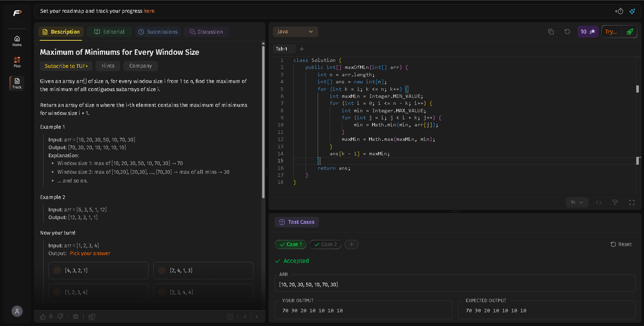Screen dimensions: 644x326
Task: Click Subscribe to TUF+ button
Action: tap(67, 66)
